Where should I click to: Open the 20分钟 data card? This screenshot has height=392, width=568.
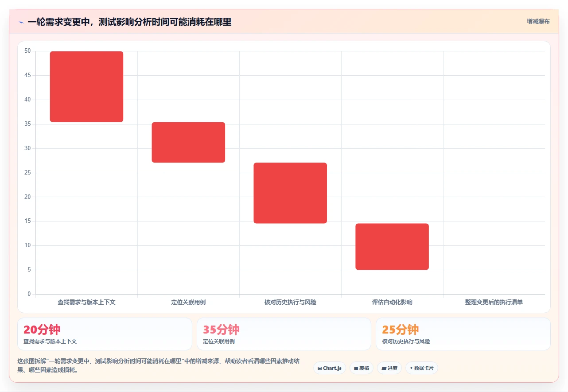[x=105, y=334]
